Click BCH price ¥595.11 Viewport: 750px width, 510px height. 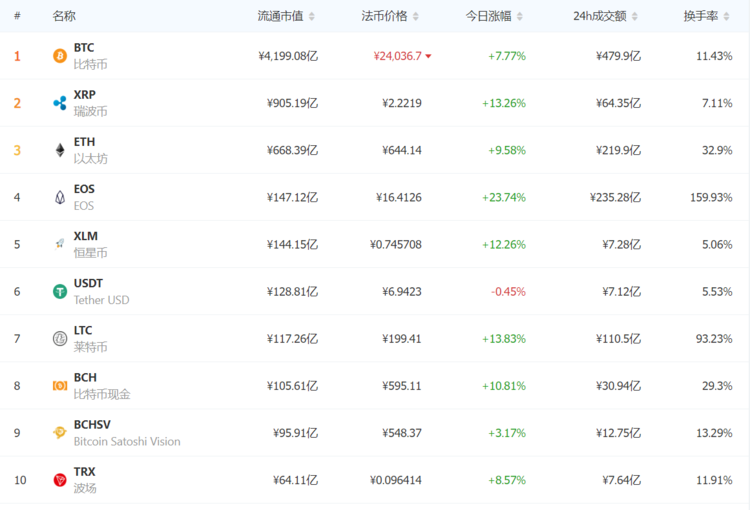pyautogui.click(x=402, y=386)
